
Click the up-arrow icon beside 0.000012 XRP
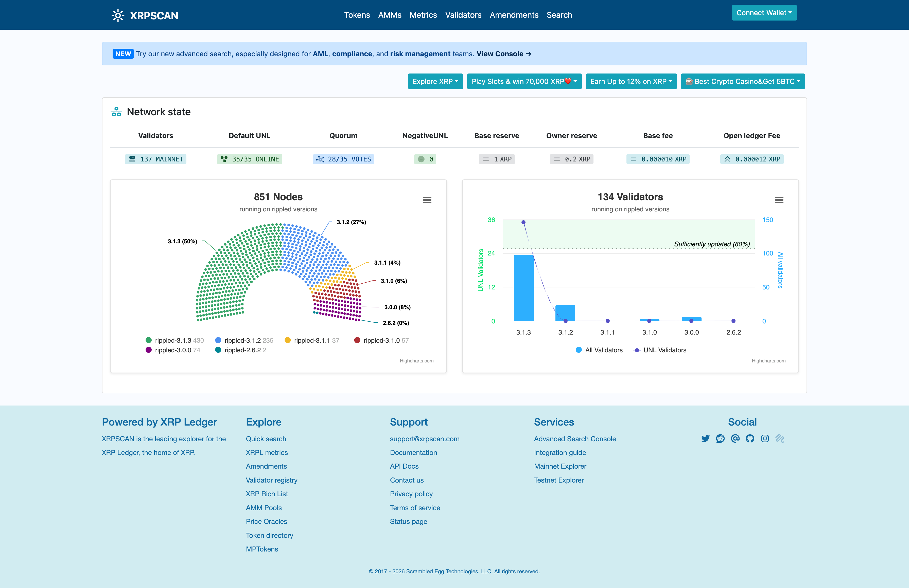coord(728,159)
